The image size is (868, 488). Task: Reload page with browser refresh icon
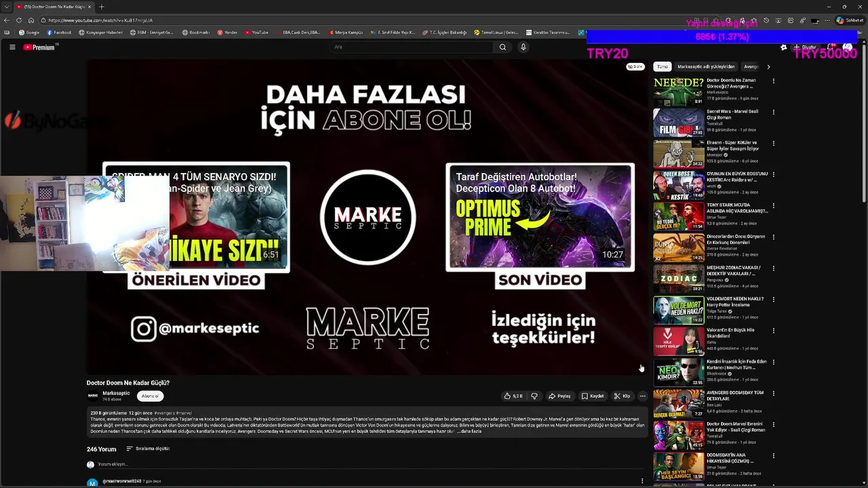click(x=19, y=20)
